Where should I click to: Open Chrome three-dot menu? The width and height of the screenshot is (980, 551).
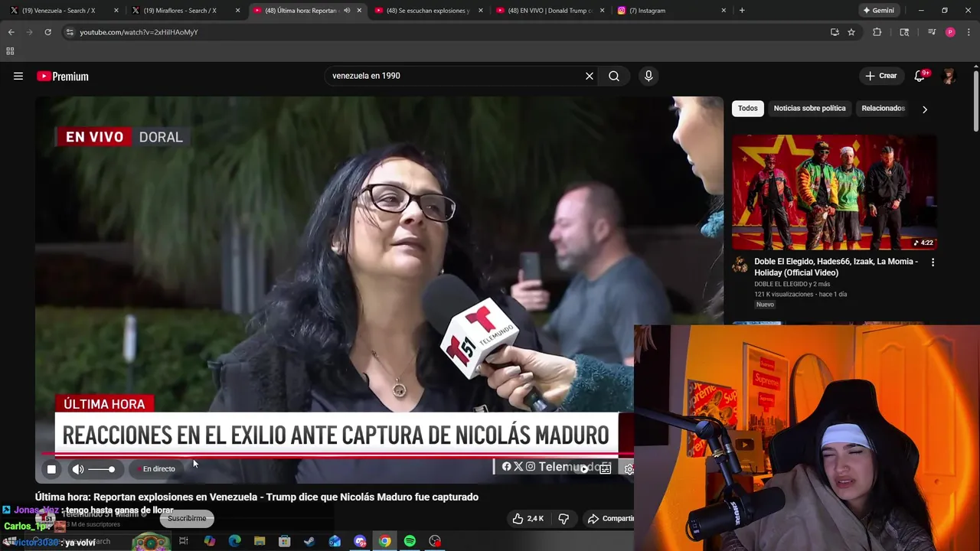pos(969,32)
